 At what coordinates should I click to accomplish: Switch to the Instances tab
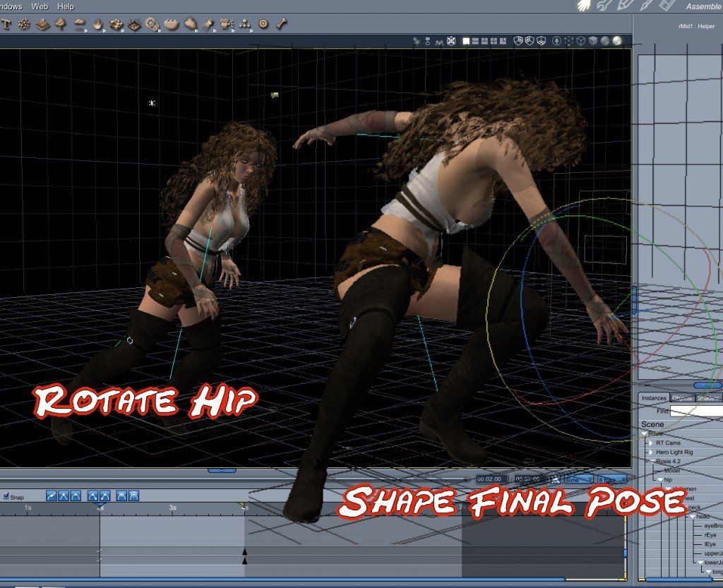pyautogui.click(x=654, y=398)
